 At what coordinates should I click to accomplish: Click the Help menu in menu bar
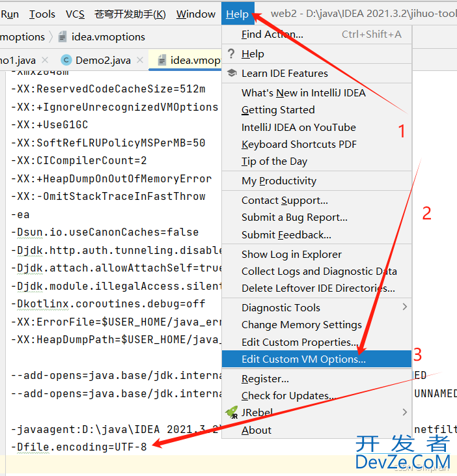click(238, 14)
